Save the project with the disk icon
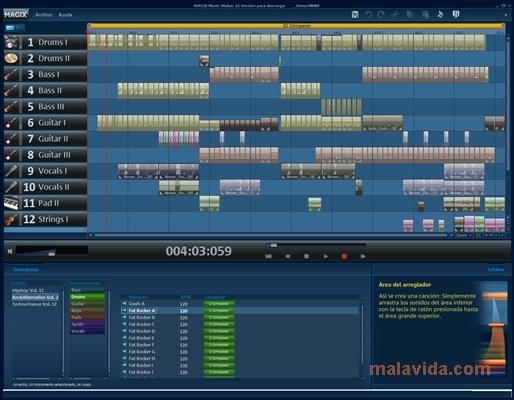 tap(355, 14)
